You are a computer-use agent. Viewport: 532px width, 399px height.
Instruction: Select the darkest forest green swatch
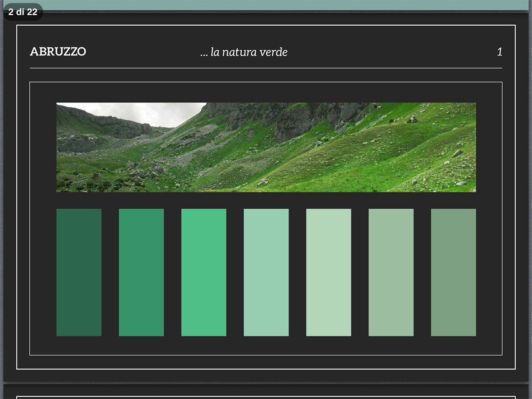coord(79,272)
